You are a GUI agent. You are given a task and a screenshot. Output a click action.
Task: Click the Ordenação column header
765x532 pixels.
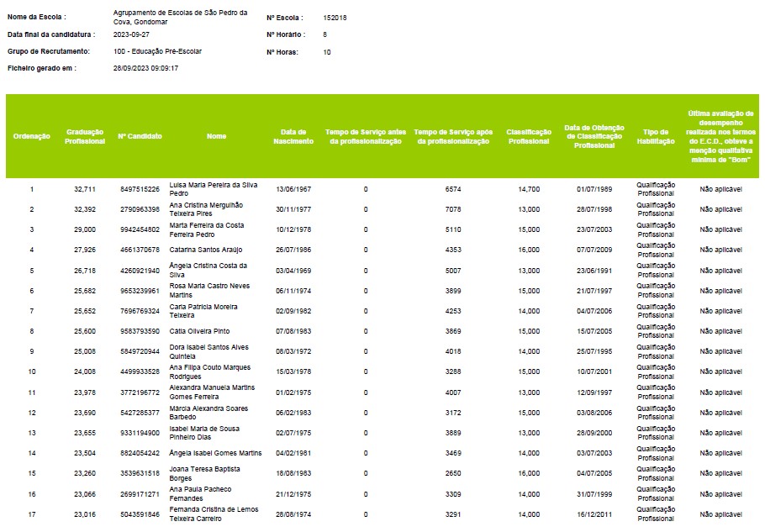coord(32,136)
